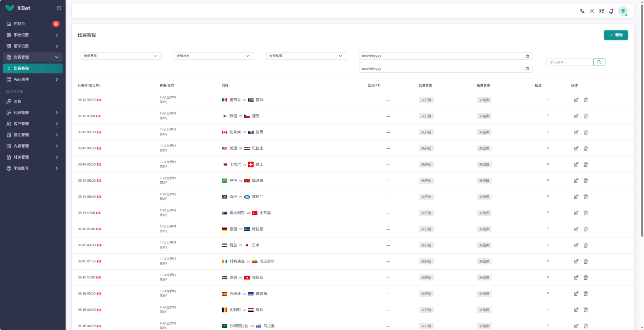Edit the 墨西哥 vs 南非 match
Viewport: 644px width, 330px height.
pyautogui.click(x=576, y=100)
